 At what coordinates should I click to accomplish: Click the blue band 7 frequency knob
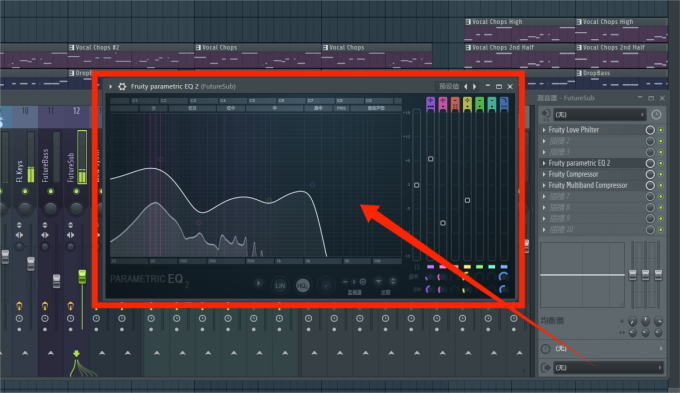click(x=503, y=277)
